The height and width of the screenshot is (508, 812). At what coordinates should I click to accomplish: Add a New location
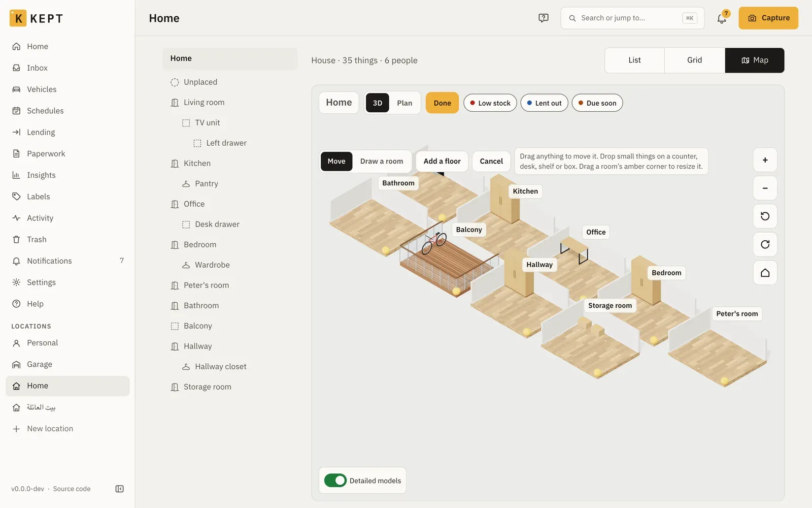tap(67, 429)
